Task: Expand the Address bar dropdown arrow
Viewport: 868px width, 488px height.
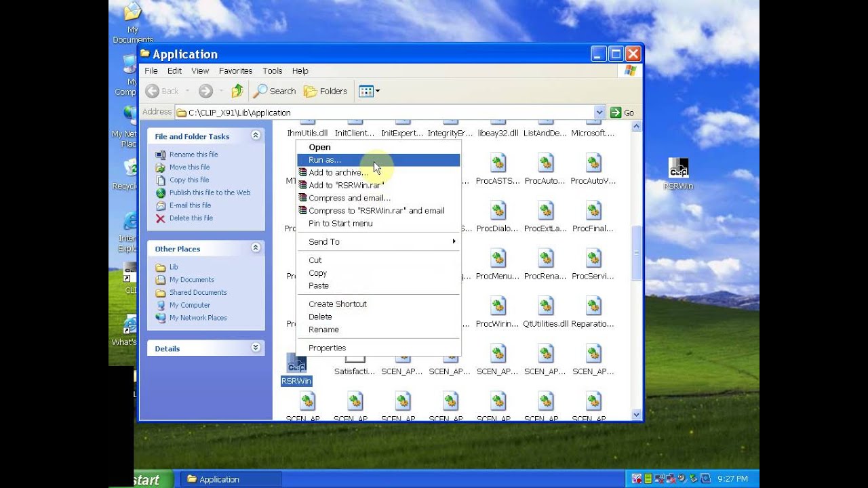Action: click(599, 113)
